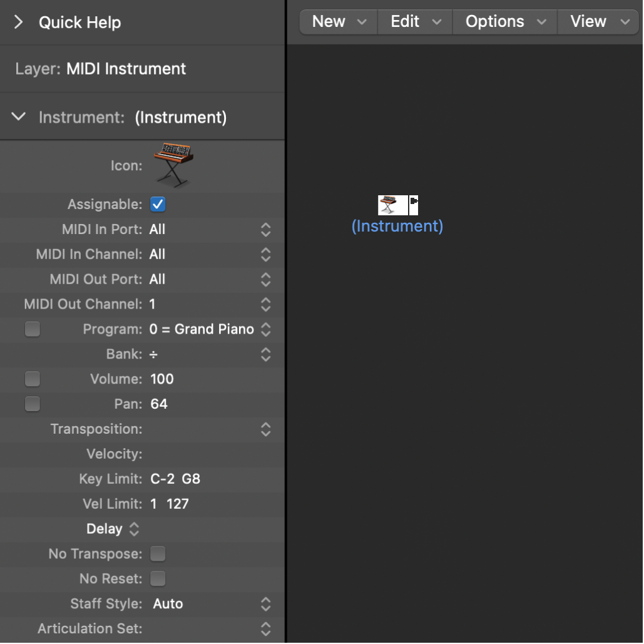Viewport: 644px width, 644px height.
Task: Collapse the Instrument parameters section
Action: (18, 116)
